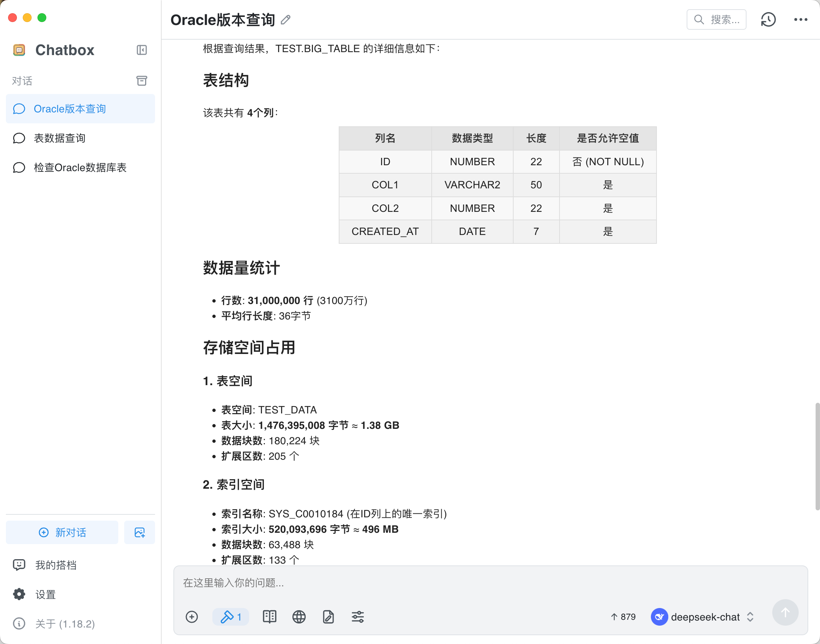Viewport: 820px width, 644px height.
Task: Open 关于 (1.18.2) page
Action: pyautogui.click(x=80, y=624)
